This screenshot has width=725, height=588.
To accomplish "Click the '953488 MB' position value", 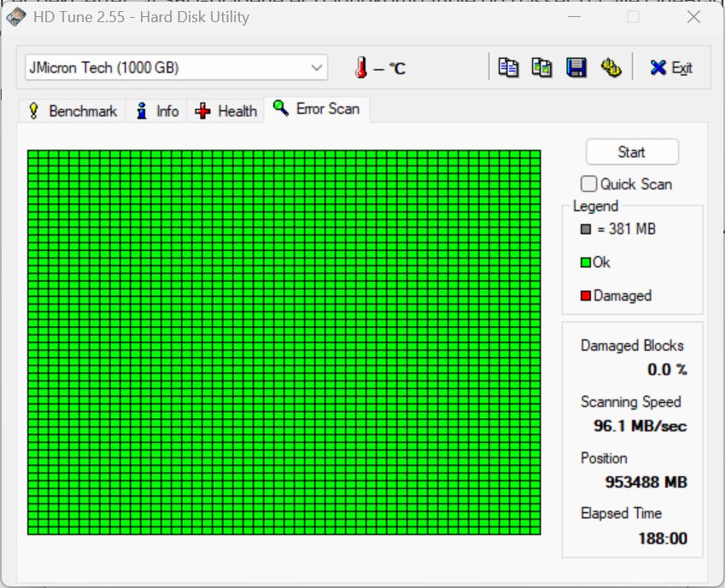I will tap(646, 481).
